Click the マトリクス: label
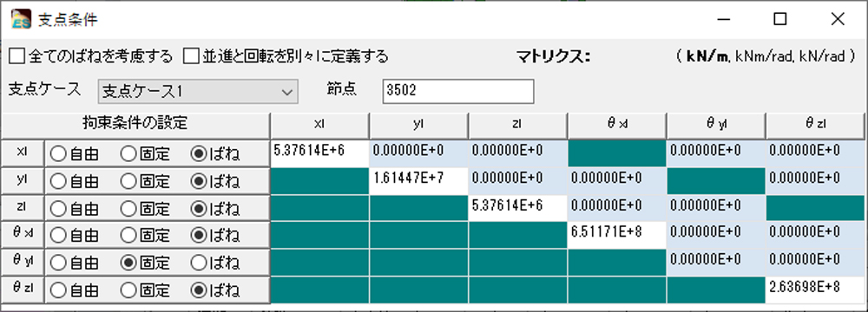Viewport: 868px width, 312px height. (x=554, y=55)
